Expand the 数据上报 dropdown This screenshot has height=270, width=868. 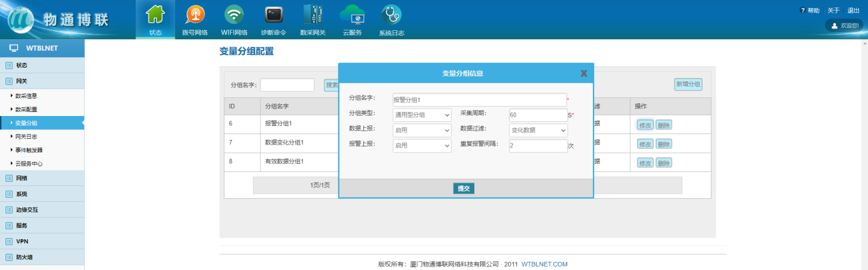[x=422, y=130]
